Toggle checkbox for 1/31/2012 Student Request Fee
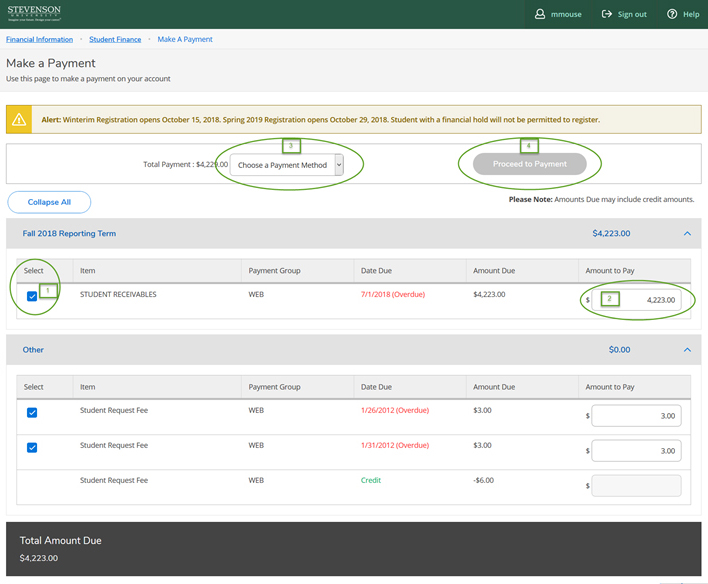Screen dimensions: 708x584 pos(32,447)
